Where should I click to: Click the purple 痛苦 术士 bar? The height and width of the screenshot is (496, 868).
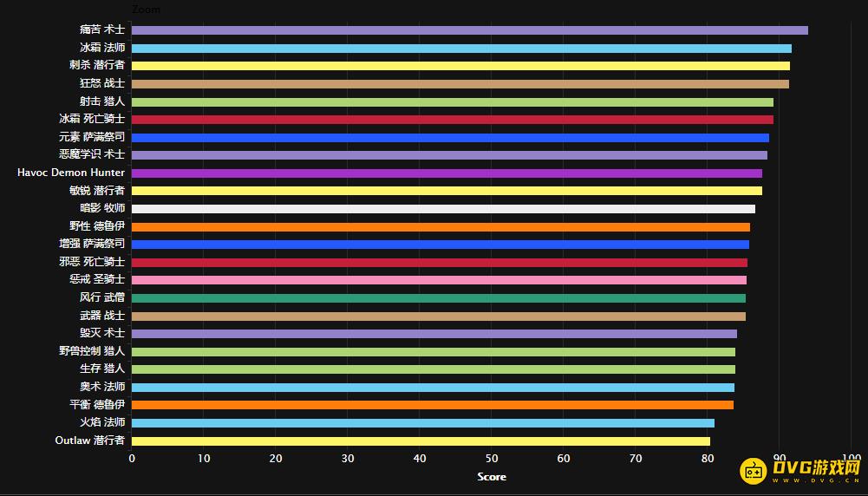pyautogui.click(x=469, y=30)
